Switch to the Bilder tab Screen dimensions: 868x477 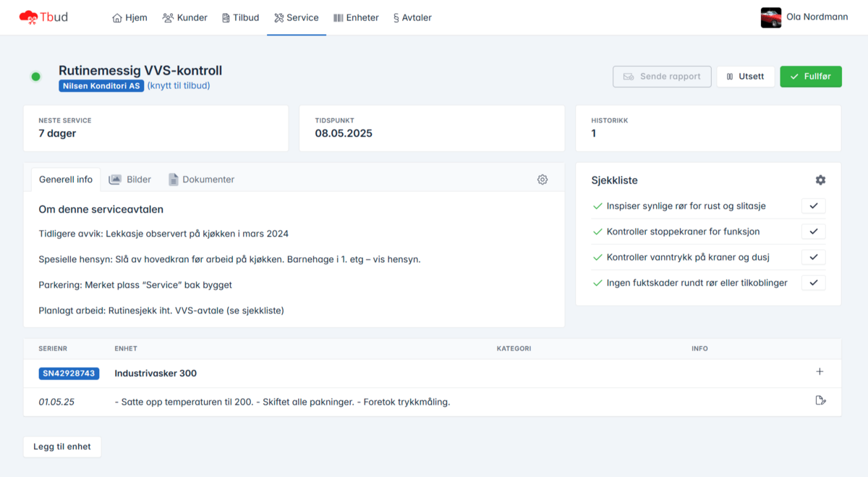pyautogui.click(x=130, y=180)
